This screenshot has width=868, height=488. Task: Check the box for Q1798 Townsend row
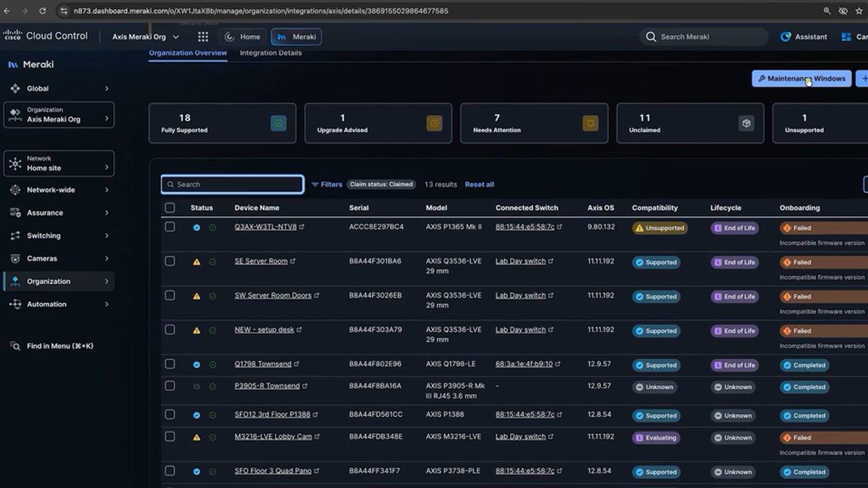coord(170,364)
